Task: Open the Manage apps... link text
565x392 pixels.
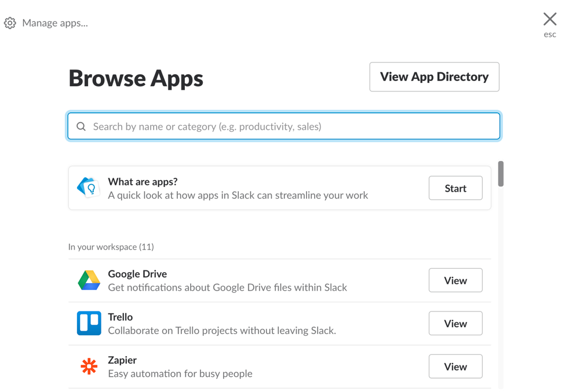Action: pyautogui.click(x=55, y=23)
